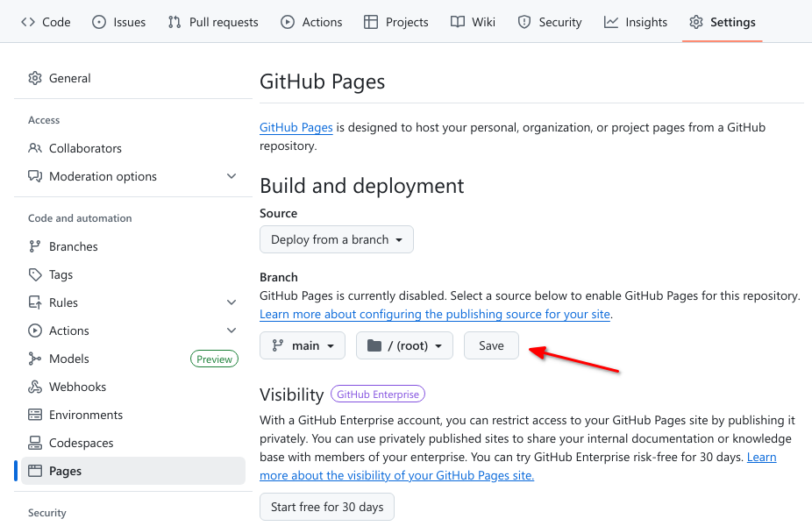
Task: Click the Codespaces icon
Action: point(35,443)
